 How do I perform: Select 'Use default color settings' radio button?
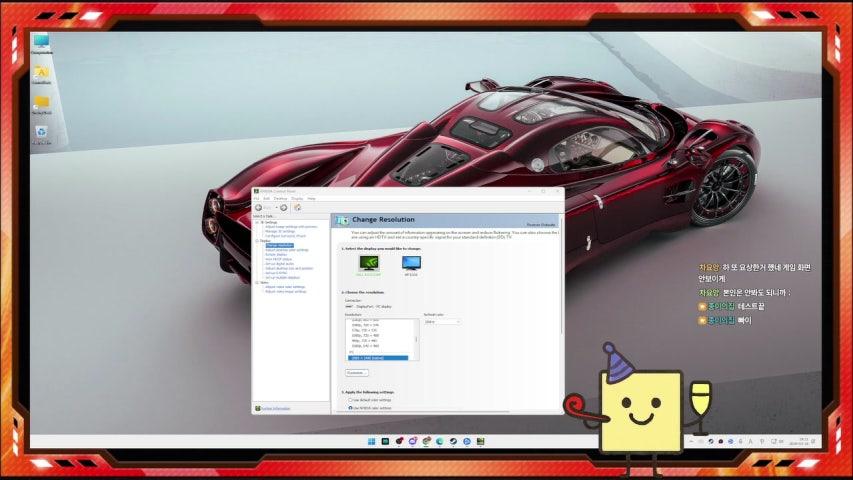pyautogui.click(x=350, y=400)
